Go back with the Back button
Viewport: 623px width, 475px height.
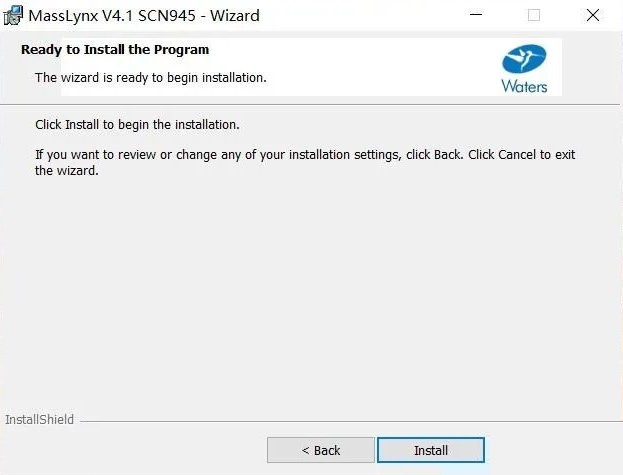point(321,450)
